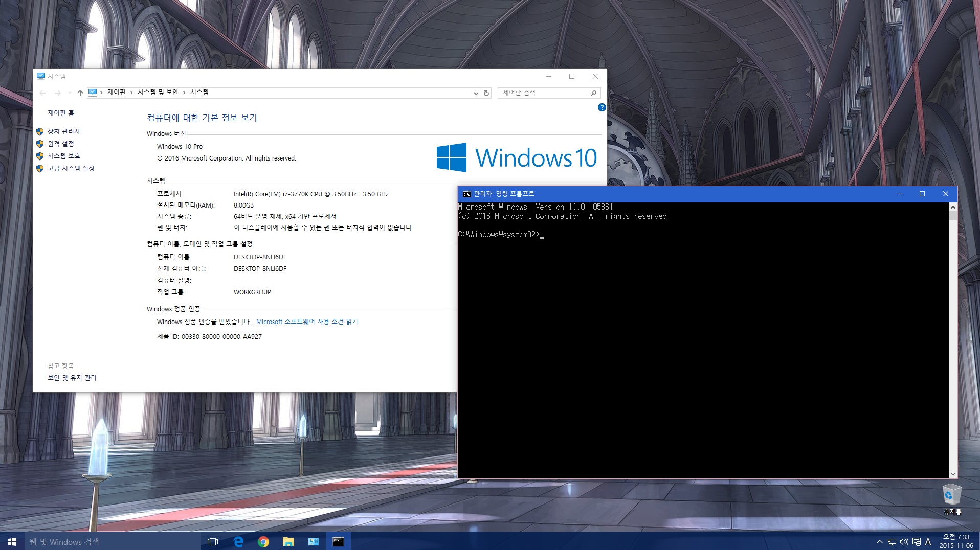
Task: Toggle the IME input mode indicator A
Action: 928,542
